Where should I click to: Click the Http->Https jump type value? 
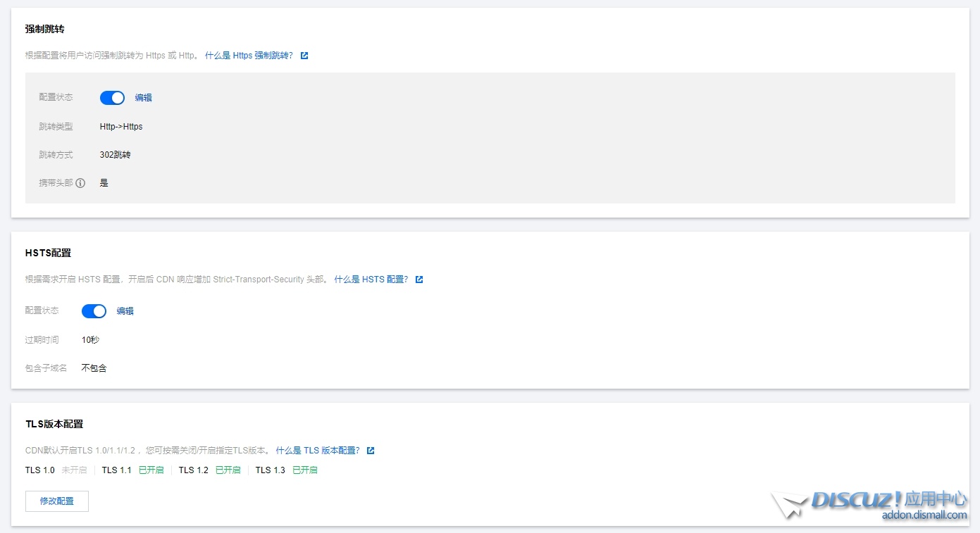point(121,127)
